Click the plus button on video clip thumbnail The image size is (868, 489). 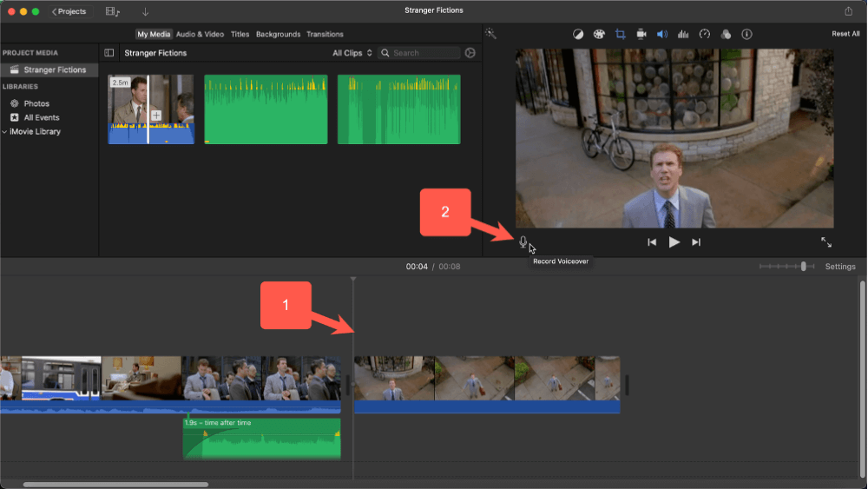(x=156, y=116)
